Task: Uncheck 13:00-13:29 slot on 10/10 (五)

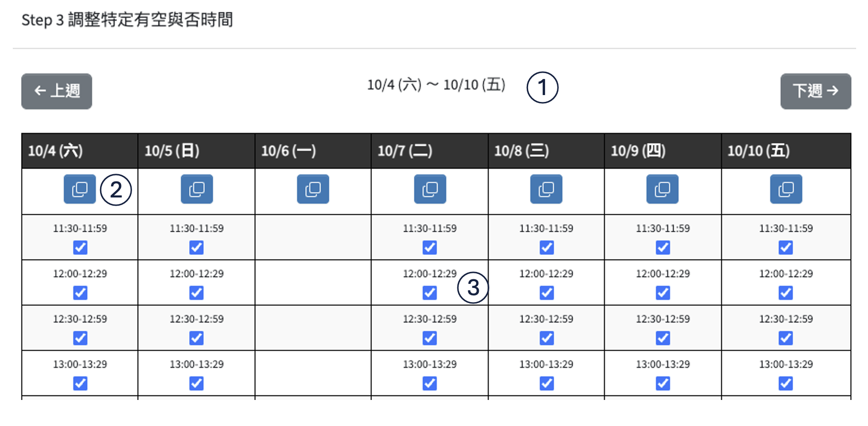Action: tap(786, 383)
